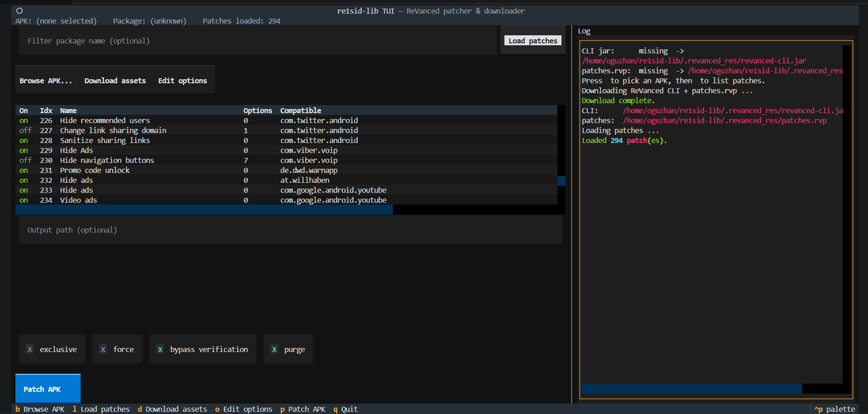Viewport: 868px width, 414px height.
Task: Click the patch table vertical scrollbar thumb
Action: (x=562, y=181)
